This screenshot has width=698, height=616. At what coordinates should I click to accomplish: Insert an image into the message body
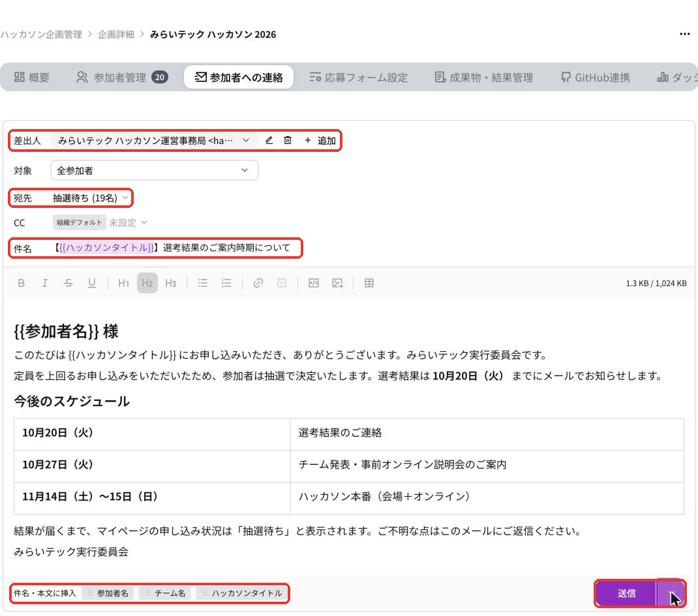(x=337, y=284)
